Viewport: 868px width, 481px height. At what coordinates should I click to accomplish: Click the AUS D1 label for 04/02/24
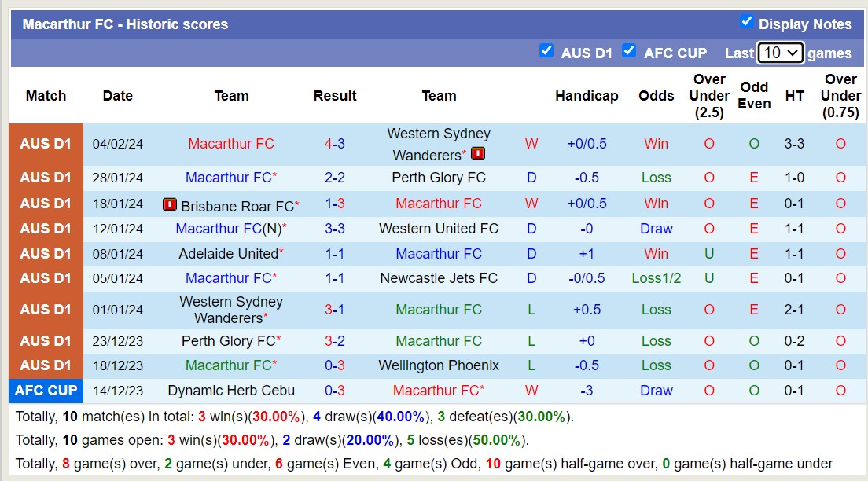coord(46,144)
